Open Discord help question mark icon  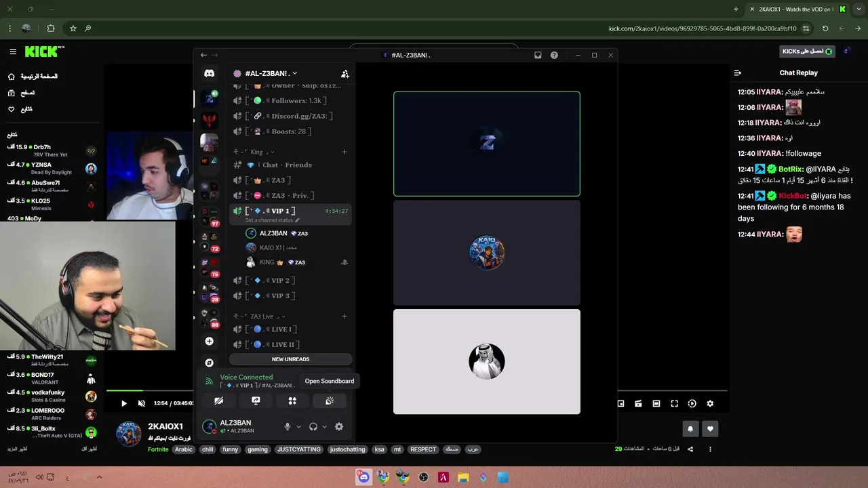[554, 55]
